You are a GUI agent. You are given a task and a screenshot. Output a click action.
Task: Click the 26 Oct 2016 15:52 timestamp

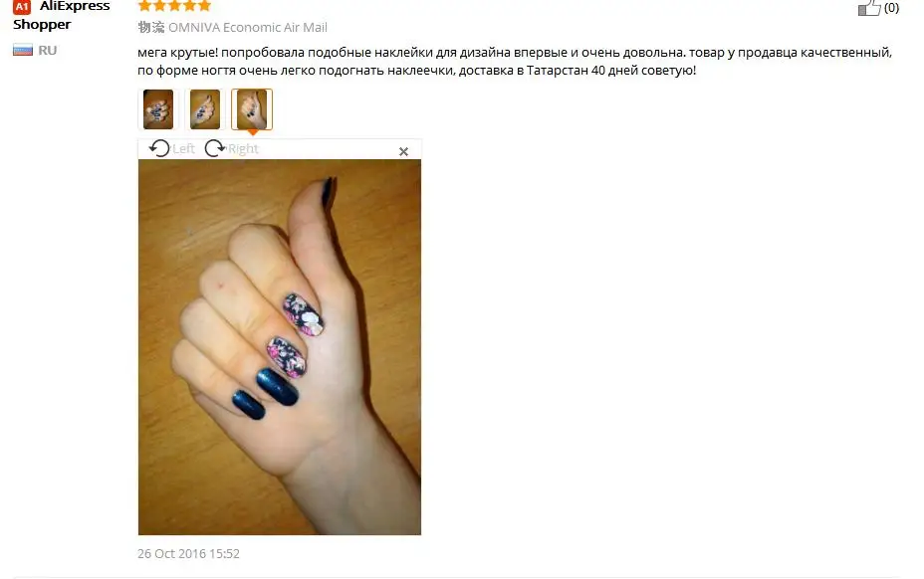[188, 554]
